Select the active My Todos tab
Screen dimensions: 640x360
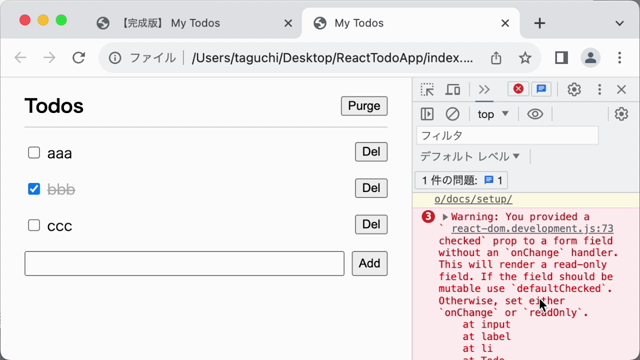pos(410,23)
